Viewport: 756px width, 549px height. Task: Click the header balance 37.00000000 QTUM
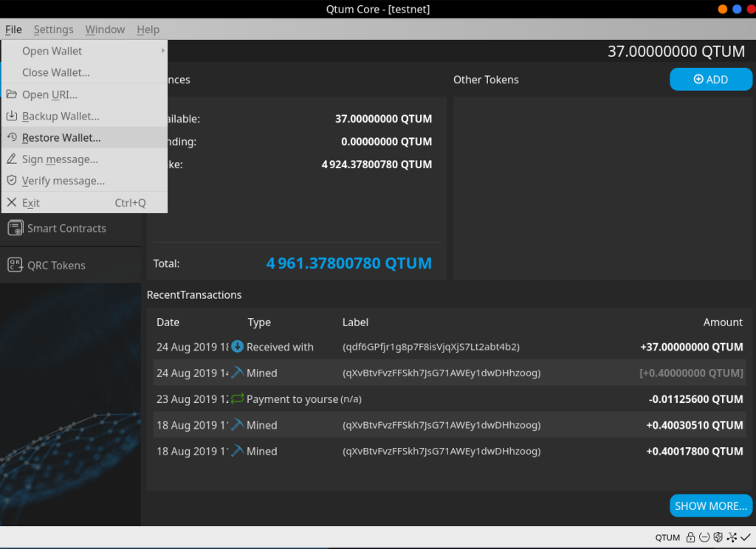pos(676,51)
